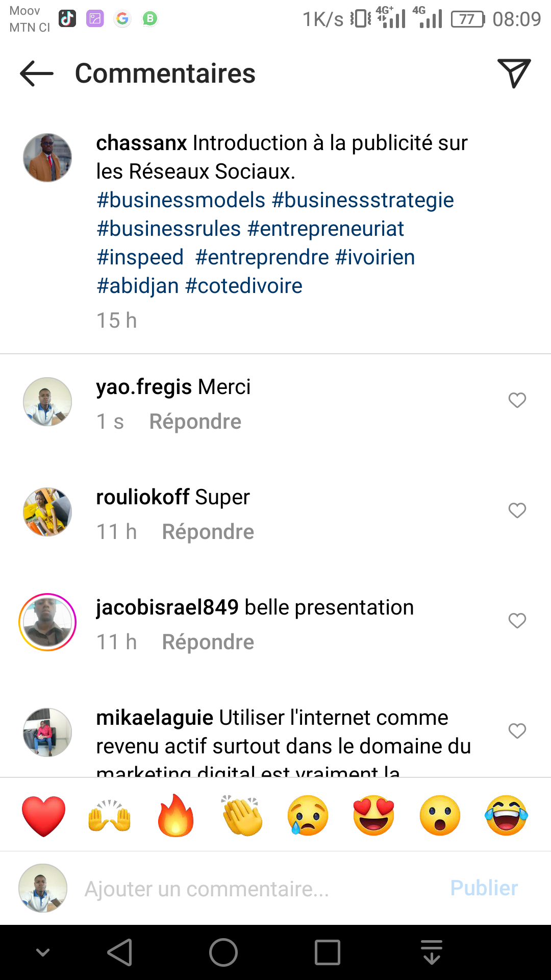
Task: Insert the fire emoji reaction
Action: coord(176,816)
